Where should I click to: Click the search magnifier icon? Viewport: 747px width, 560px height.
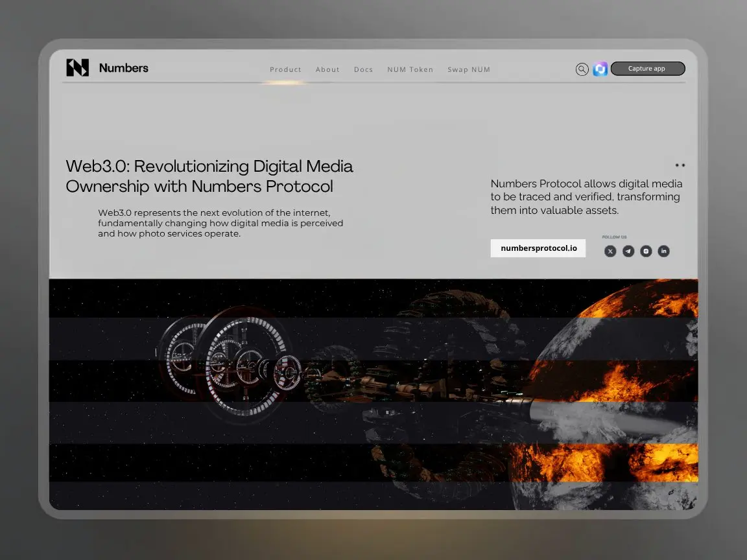pos(582,69)
